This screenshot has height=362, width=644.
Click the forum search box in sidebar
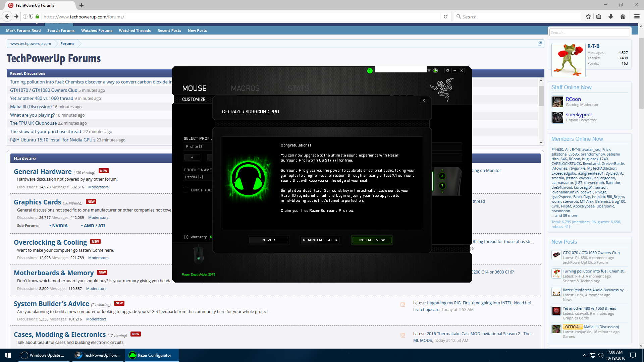(589, 32)
